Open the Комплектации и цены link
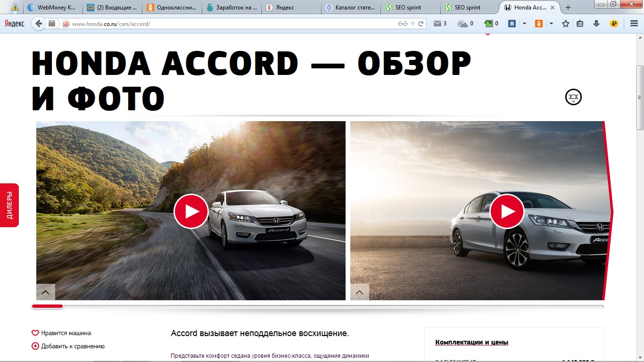 click(472, 342)
